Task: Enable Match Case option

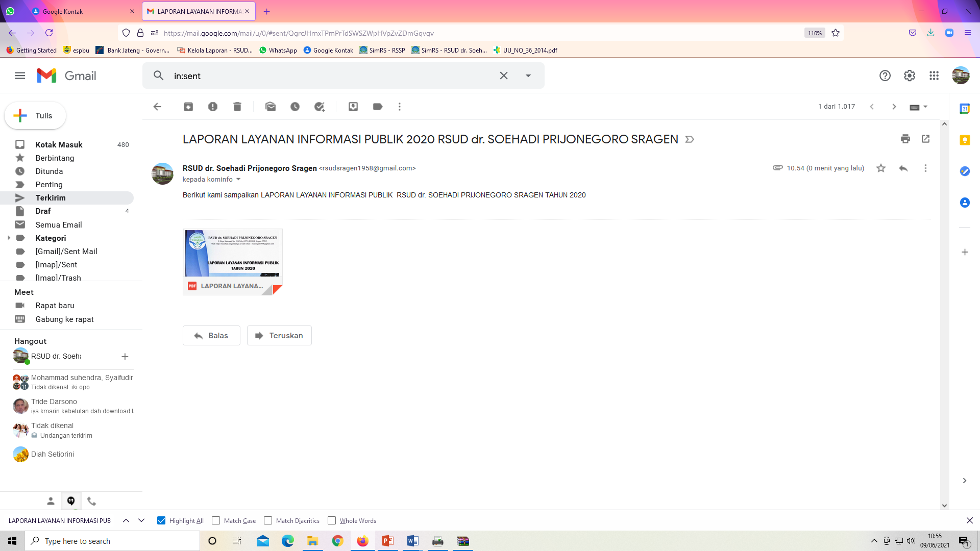Action: (x=216, y=520)
